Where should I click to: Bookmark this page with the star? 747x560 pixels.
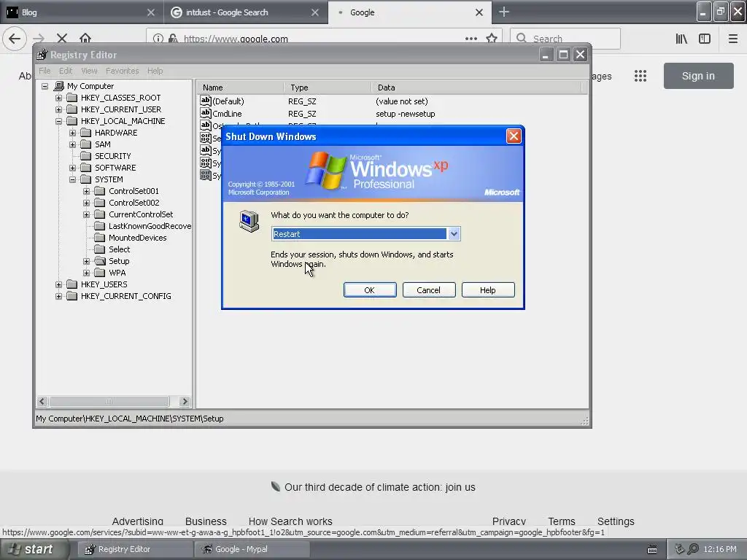(492, 39)
